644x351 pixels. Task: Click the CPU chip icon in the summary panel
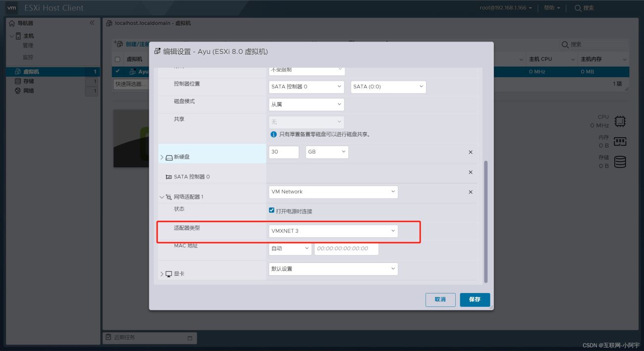[x=620, y=121]
